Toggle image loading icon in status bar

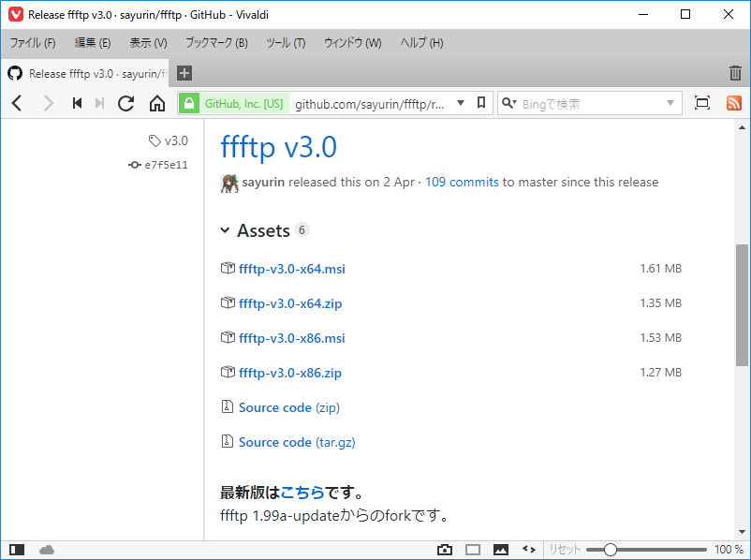coord(500,550)
